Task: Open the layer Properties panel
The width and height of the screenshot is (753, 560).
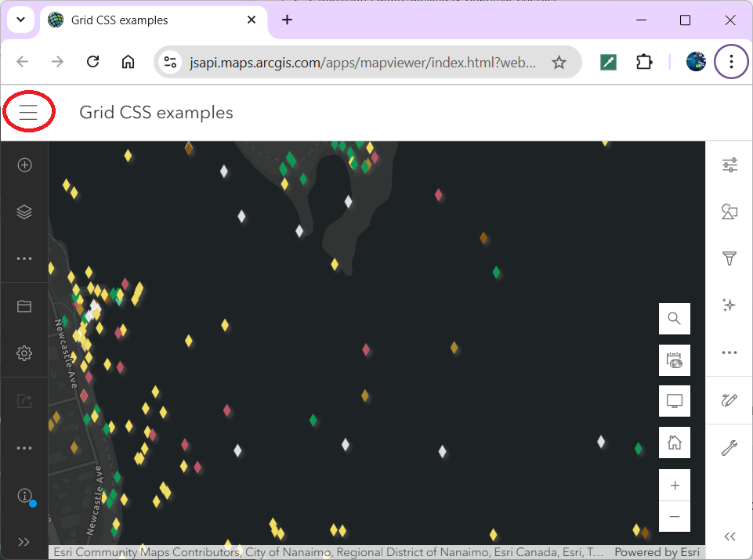Action: (x=729, y=164)
